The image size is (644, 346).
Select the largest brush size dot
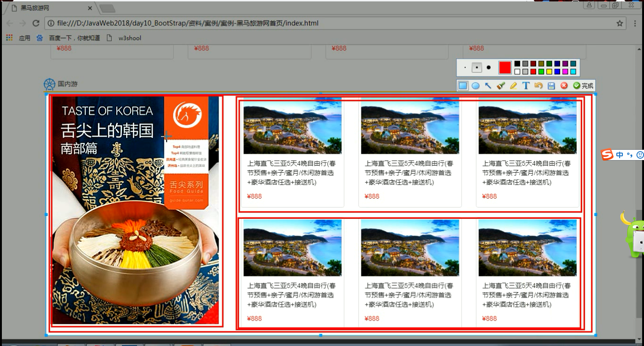click(488, 68)
